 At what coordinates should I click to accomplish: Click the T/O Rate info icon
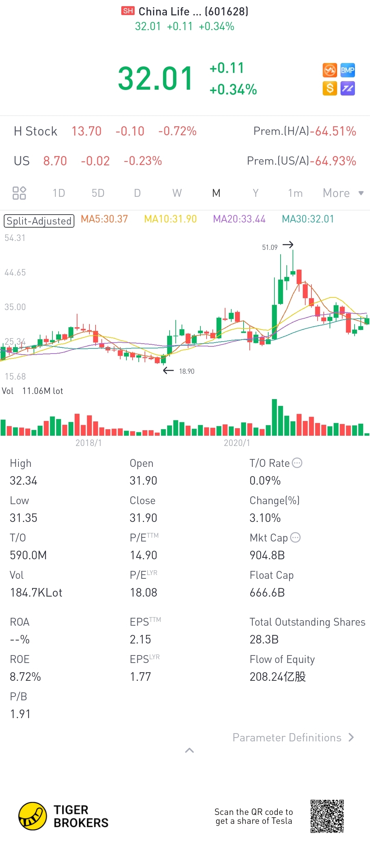(x=297, y=463)
